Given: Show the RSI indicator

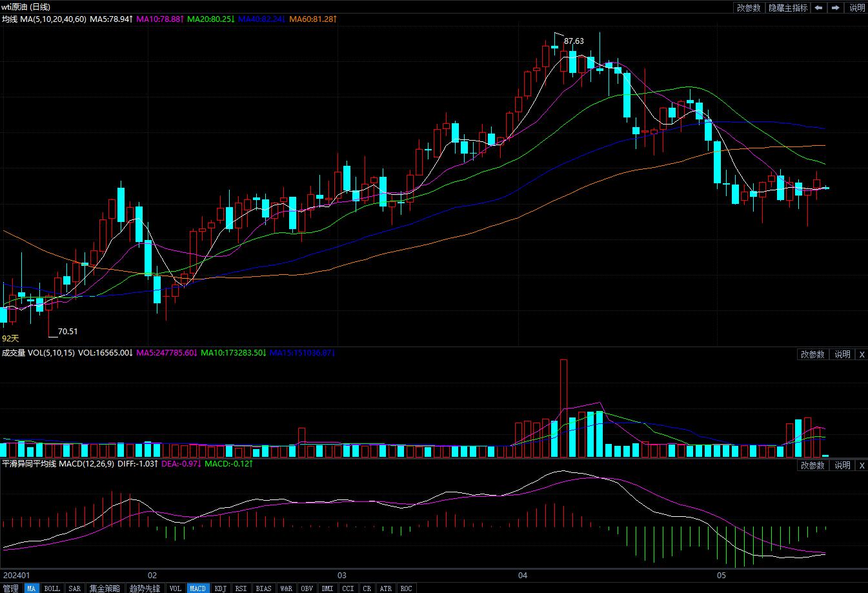Looking at the screenshot, I should (x=241, y=588).
